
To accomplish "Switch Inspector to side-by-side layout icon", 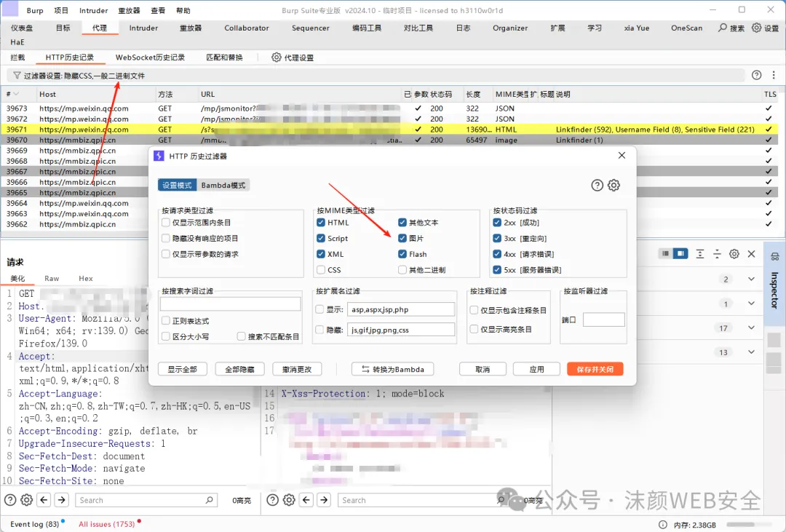I will pos(680,254).
